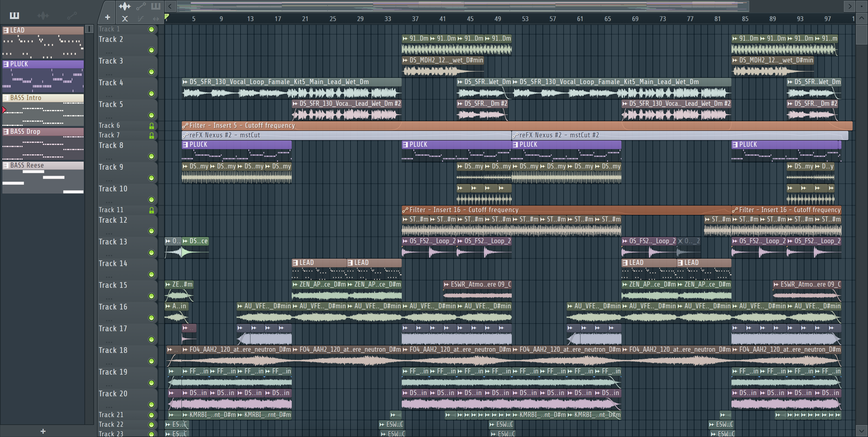The width and height of the screenshot is (868, 437).
Task: Select the Track 13 header
Action: click(x=127, y=247)
